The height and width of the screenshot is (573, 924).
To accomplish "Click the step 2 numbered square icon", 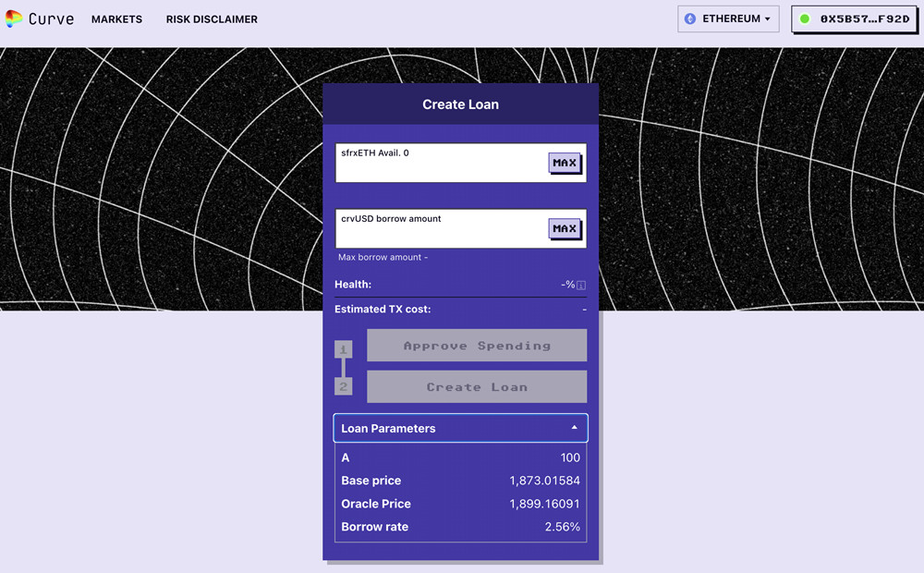I will click(343, 386).
